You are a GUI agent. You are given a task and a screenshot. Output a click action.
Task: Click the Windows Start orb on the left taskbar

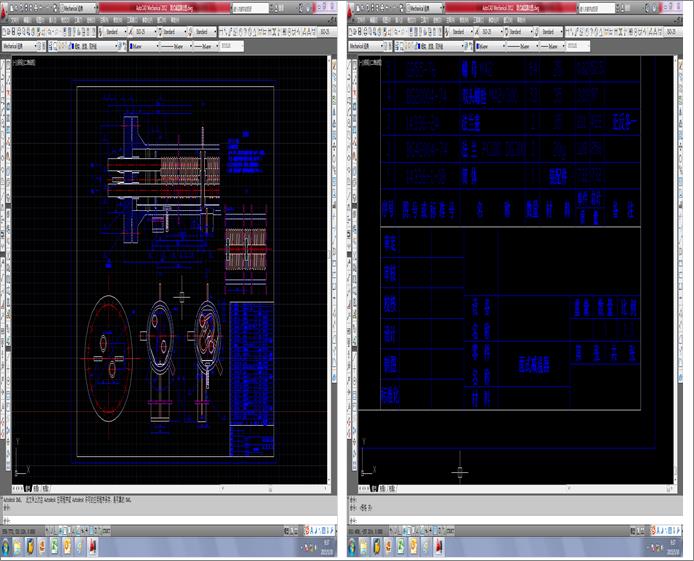pos(6,547)
